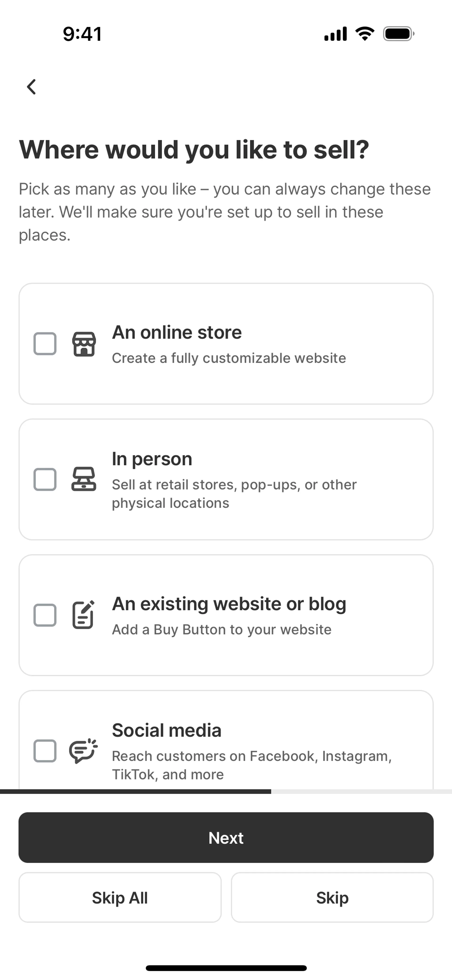Screen dimensions: 452x980
Task: Tap the In person point-of-sale icon
Action: coord(84,479)
